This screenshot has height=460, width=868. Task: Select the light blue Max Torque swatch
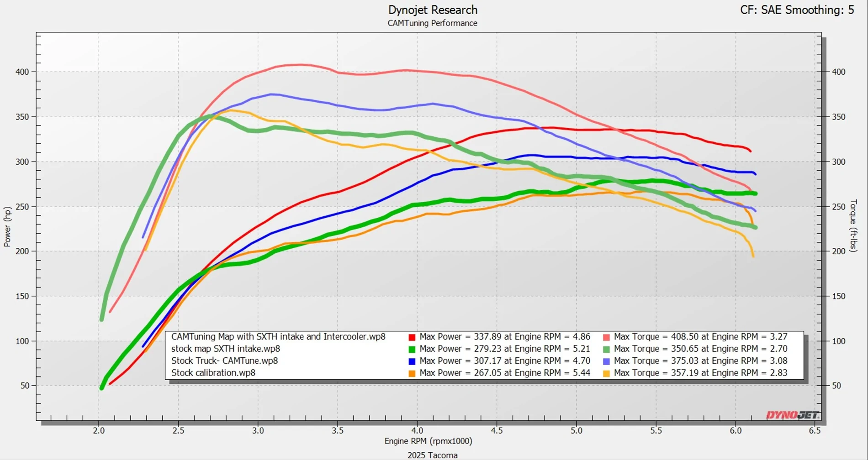point(606,361)
